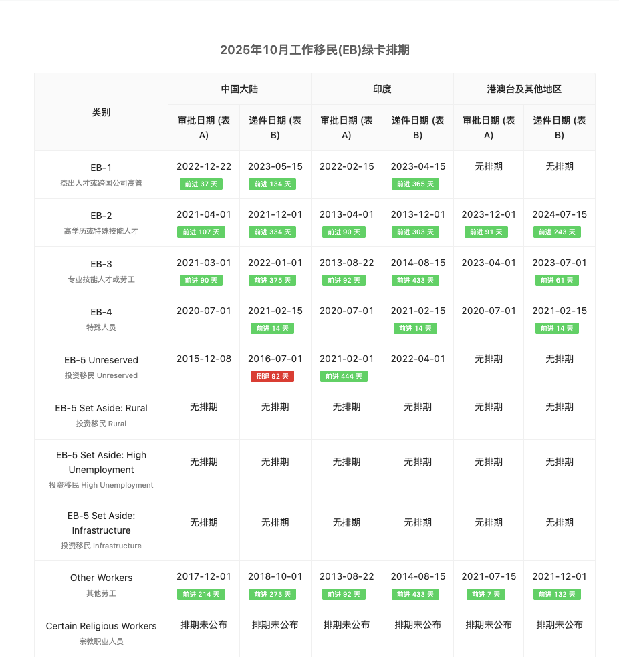Click the "类别" header cell

tap(100, 112)
